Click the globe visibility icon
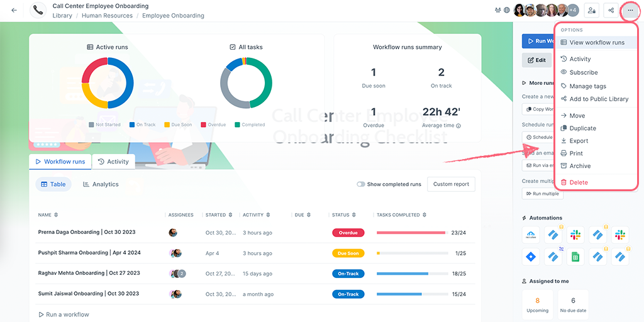The image size is (644, 322). [x=507, y=11]
